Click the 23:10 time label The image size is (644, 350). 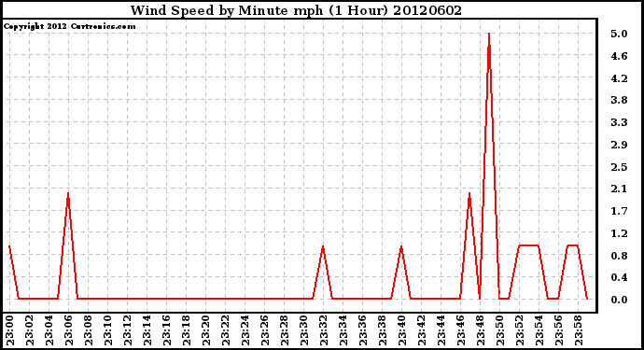[x=108, y=330]
